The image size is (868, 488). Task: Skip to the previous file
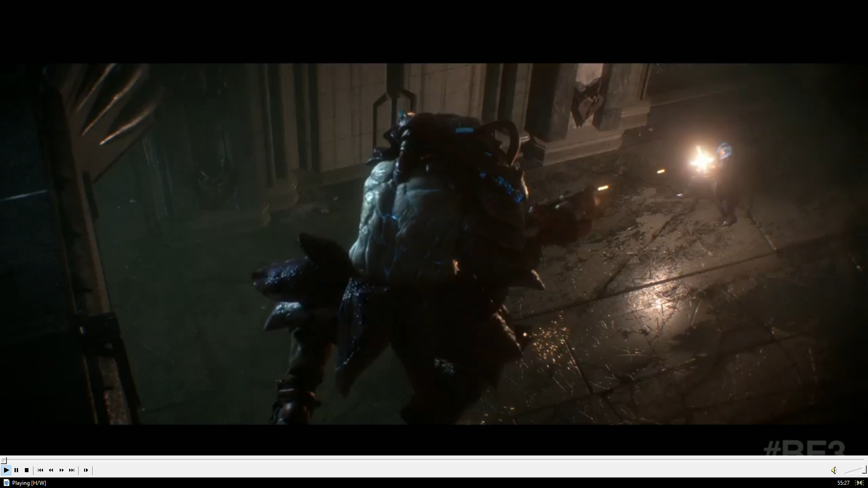point(40,470)
